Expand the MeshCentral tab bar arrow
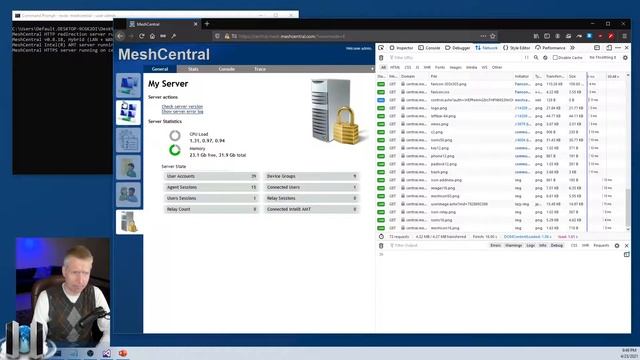The height and width of the screenshot is (360, 640). coord(372,69)
